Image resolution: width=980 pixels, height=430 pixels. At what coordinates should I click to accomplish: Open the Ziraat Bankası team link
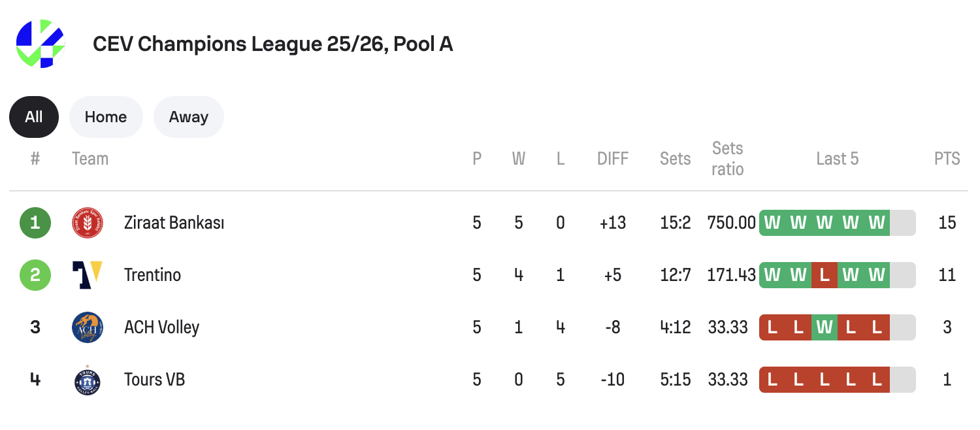point(174,223)
